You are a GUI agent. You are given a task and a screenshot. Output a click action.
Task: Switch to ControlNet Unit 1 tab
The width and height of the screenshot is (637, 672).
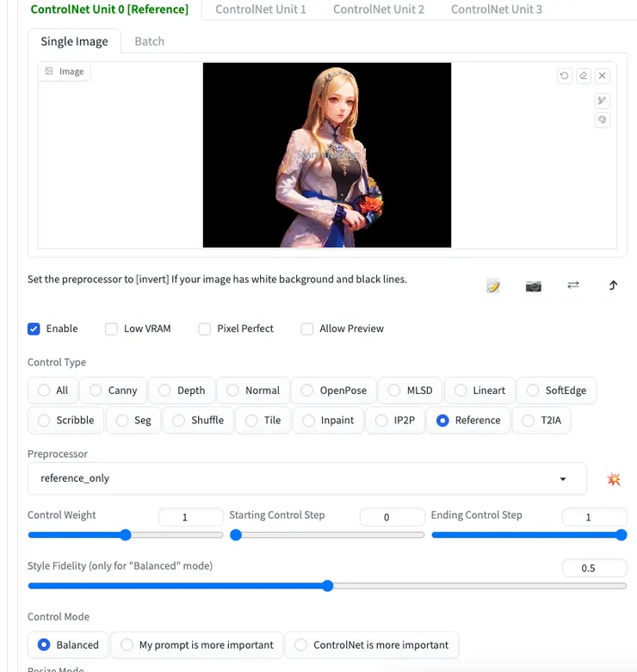click(261, 9)
